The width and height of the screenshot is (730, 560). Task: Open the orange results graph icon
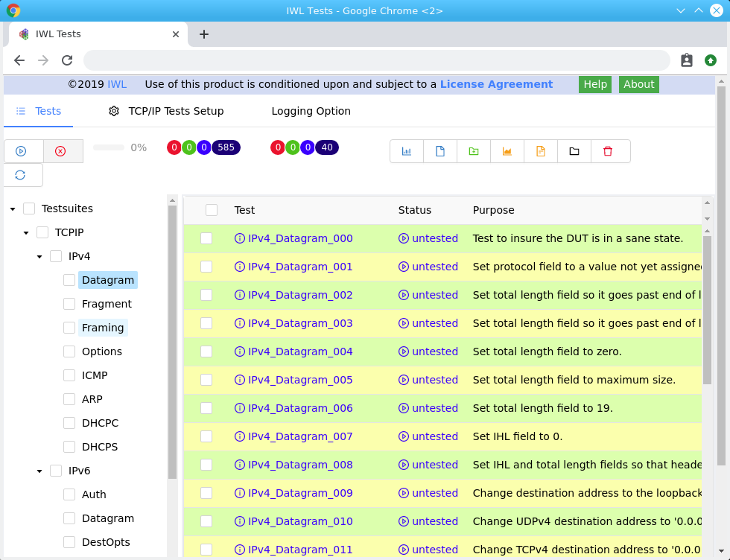(507, 150)
